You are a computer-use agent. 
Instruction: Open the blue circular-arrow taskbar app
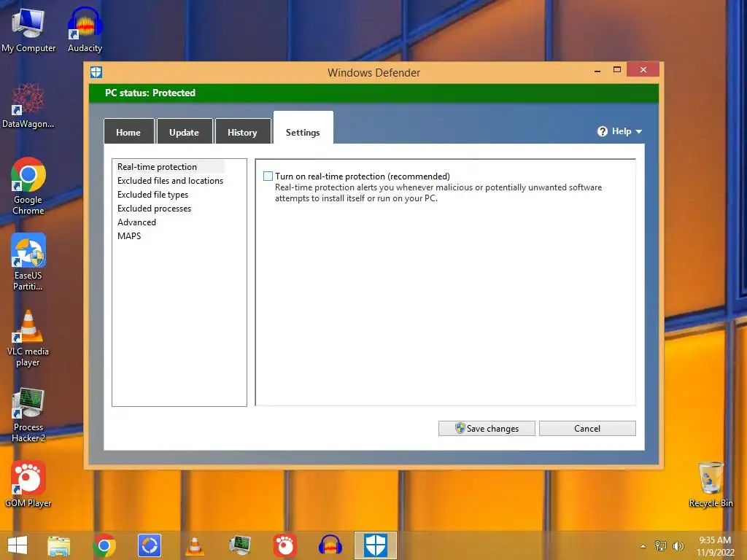coord(150,545)
